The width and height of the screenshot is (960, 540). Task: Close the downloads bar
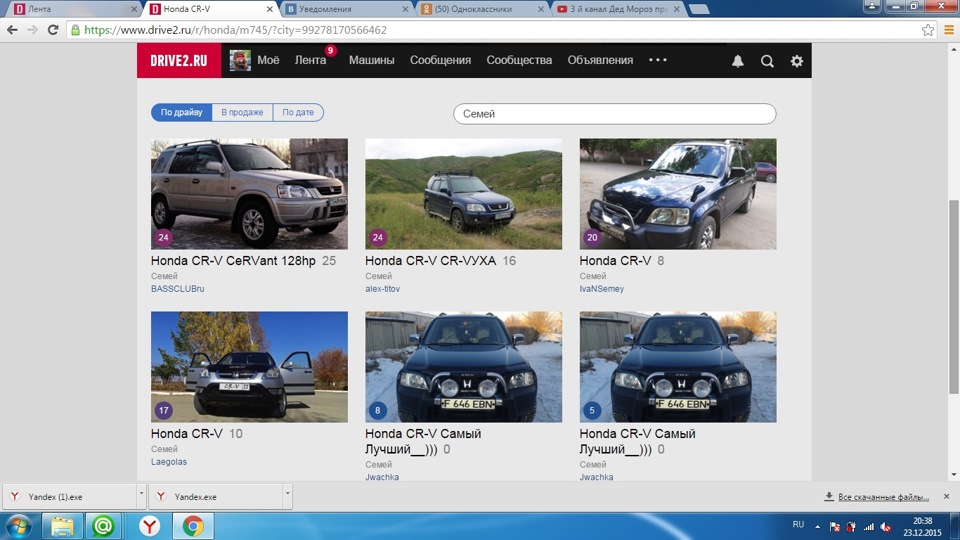(947, 497)
